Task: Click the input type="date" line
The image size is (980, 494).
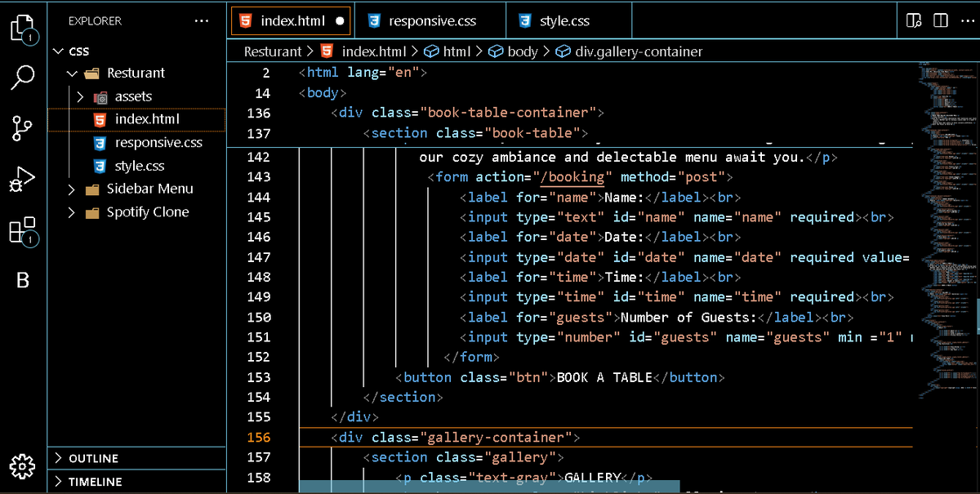Action: pos(684,257)
